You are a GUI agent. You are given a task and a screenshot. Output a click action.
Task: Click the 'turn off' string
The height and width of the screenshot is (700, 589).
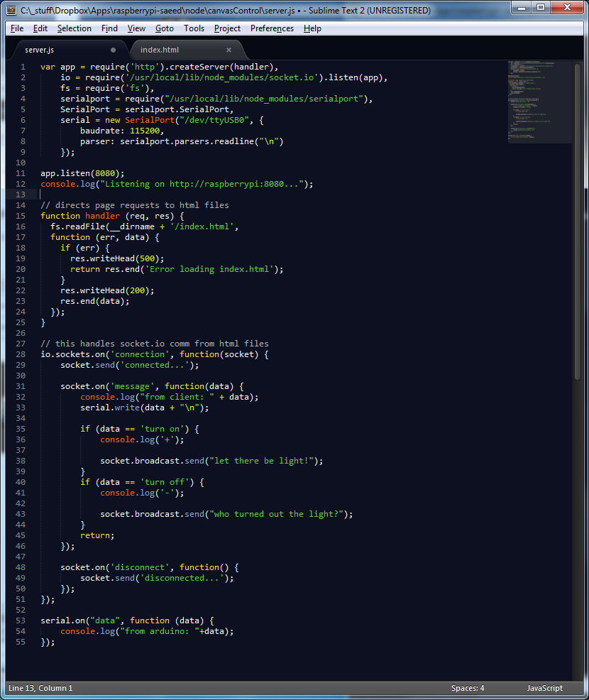coord(165,482)
